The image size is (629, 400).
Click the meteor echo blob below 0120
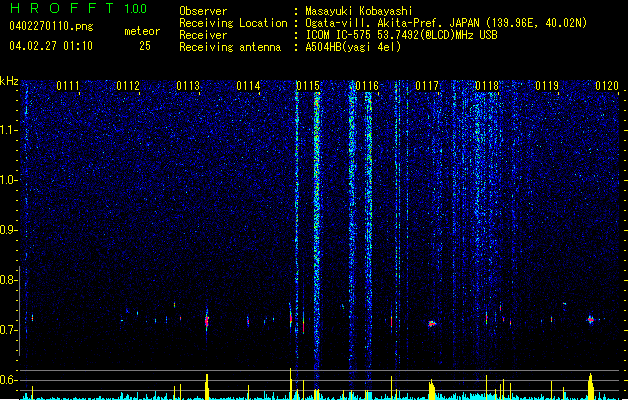590,320
